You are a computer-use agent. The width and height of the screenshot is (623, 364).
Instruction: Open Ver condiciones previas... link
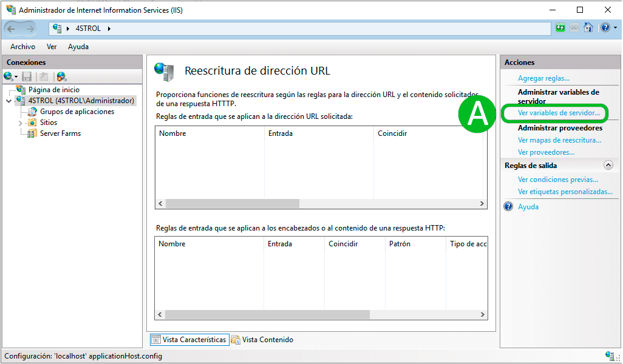click(558, 180)
